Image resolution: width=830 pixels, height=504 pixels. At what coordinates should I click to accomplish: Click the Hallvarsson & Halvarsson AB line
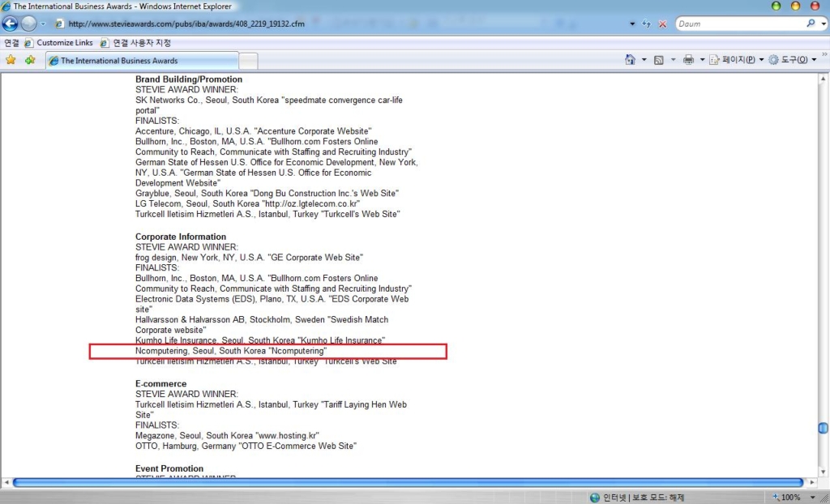tap(262, 325)
